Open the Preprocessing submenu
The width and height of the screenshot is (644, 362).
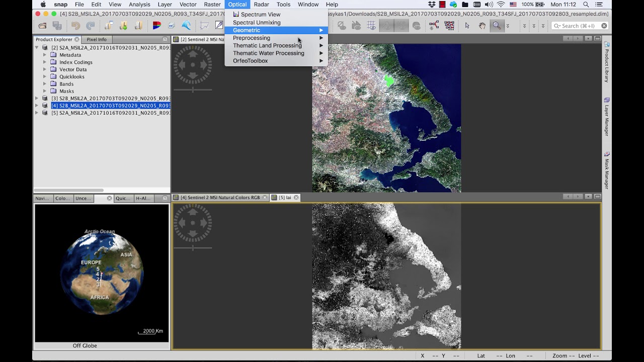pos(276,38)
